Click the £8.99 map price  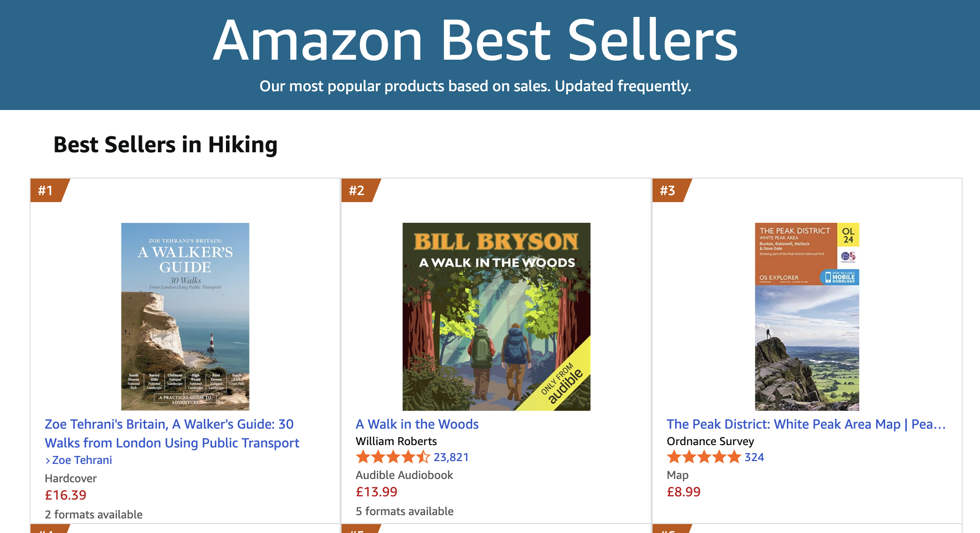683,492
